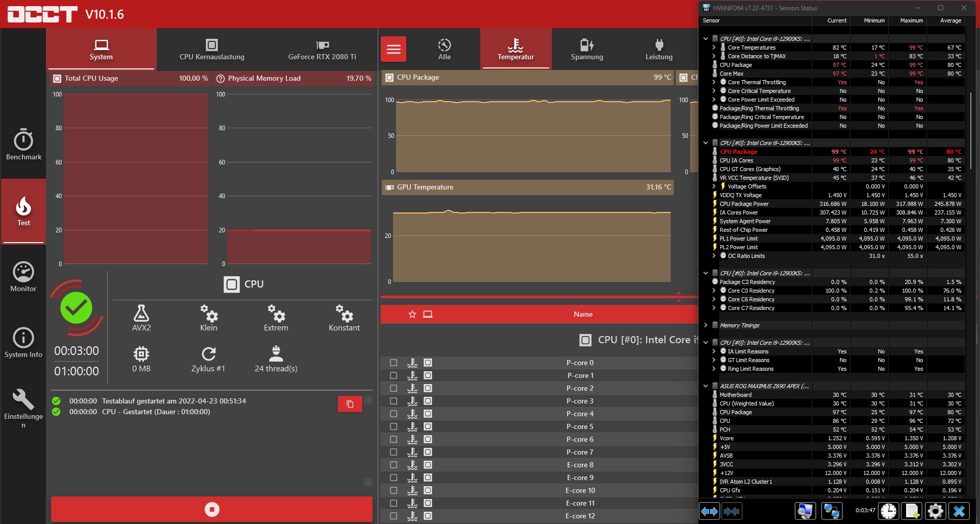Select the CPU Package Power row in HWiNFO

coord(837,204)
